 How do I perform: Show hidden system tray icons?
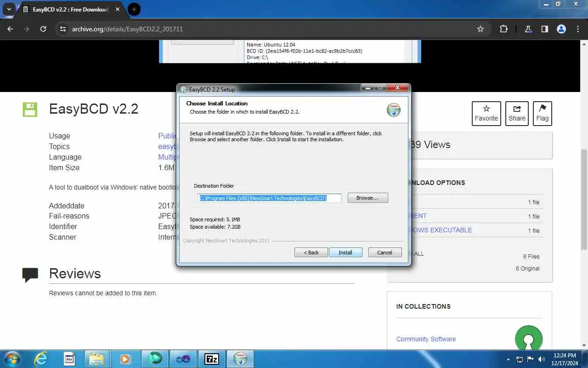(508, 359)
